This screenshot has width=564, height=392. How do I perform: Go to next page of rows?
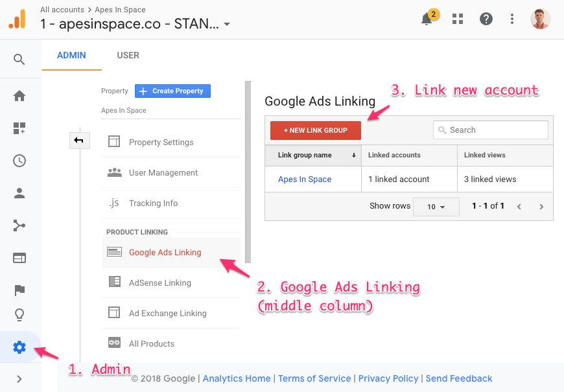[541, 207]
